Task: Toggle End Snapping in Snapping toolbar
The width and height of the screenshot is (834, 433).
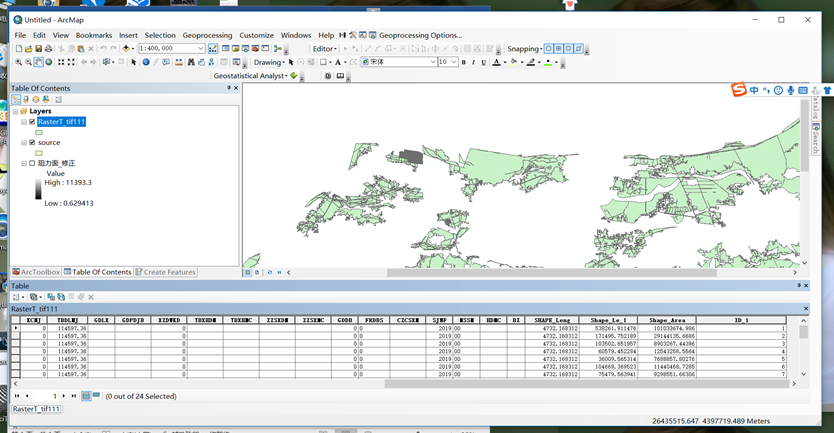Action: pos(558,48)
